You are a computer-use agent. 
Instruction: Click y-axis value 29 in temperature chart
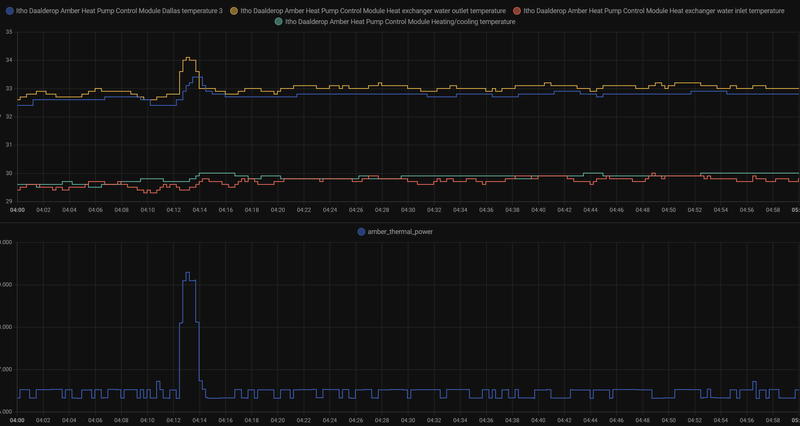(9, 202)
